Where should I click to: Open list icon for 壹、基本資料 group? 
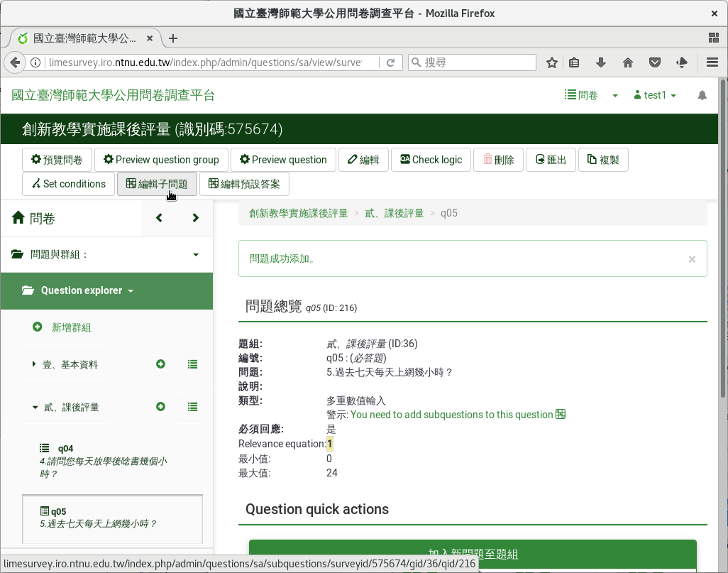(193, 364)
